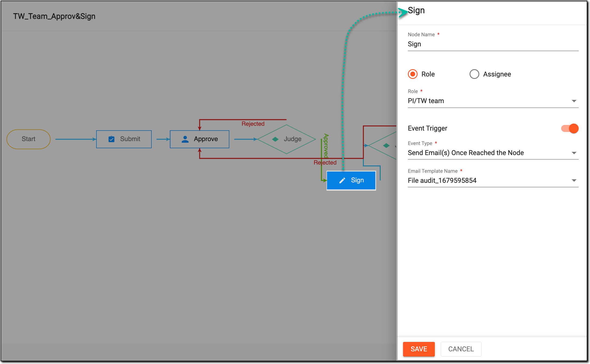Click the workflow title TW_Team_Approv&Sign
590x364 pixels.
[54, 16]
